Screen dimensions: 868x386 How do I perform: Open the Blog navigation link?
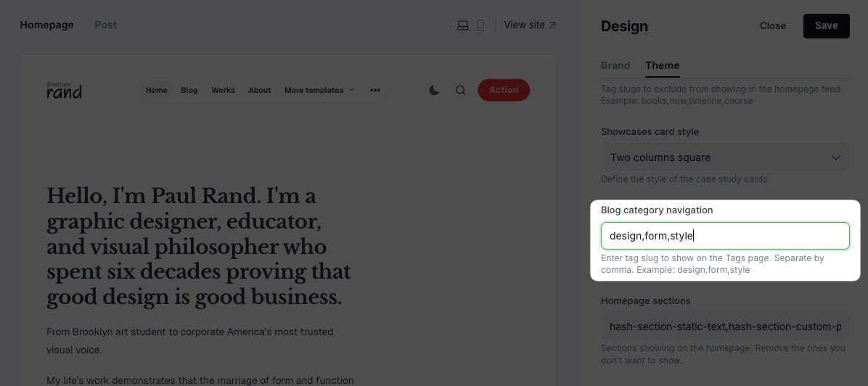click(x=189, y=91)
